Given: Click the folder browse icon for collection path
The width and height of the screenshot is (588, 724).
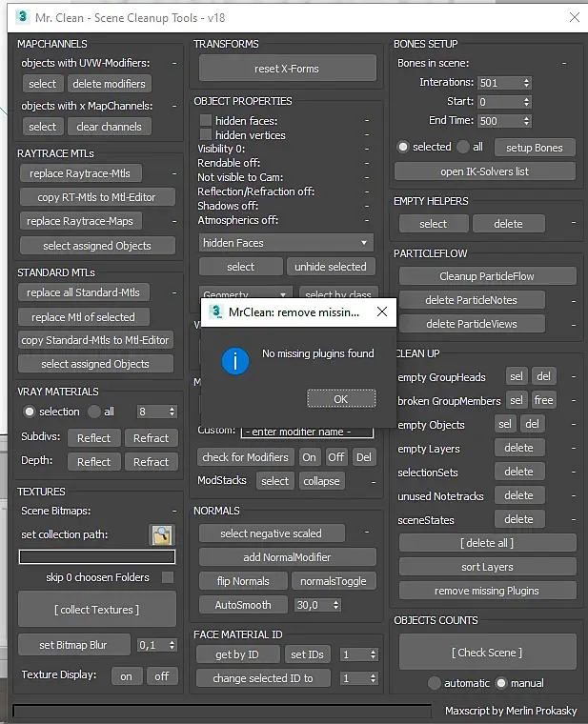Looking at the screenshot, I should (162, 535).
